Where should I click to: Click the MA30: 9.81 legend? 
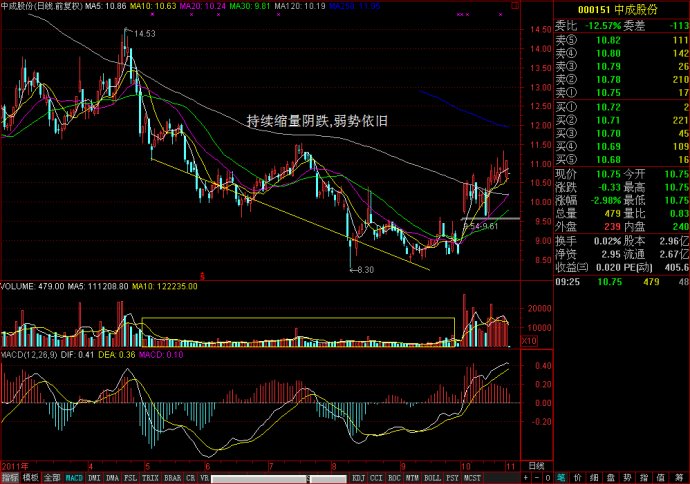pyautogui.click(x=250, y=6)
